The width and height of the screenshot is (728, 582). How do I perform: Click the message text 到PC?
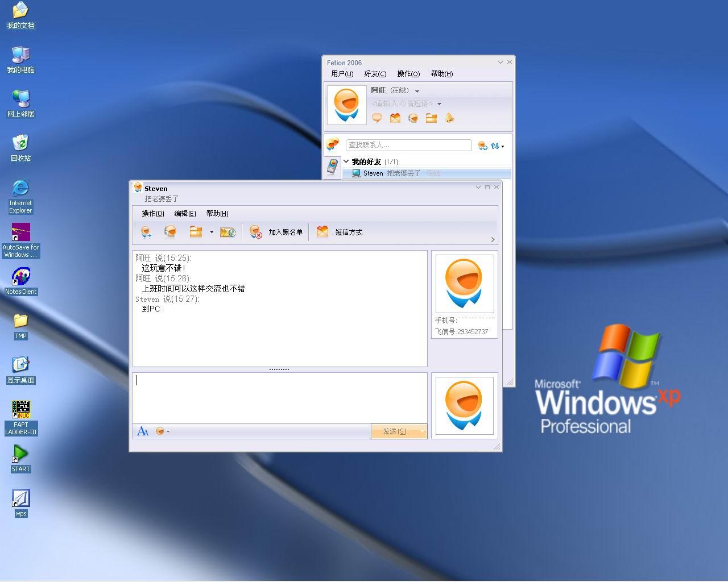point(151,309)
